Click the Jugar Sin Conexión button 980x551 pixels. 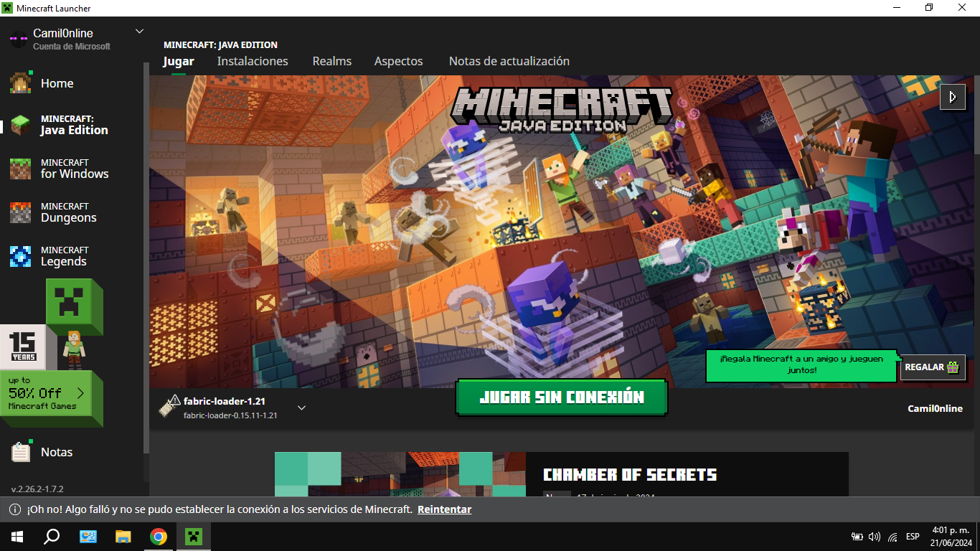(x=562, y=397)
